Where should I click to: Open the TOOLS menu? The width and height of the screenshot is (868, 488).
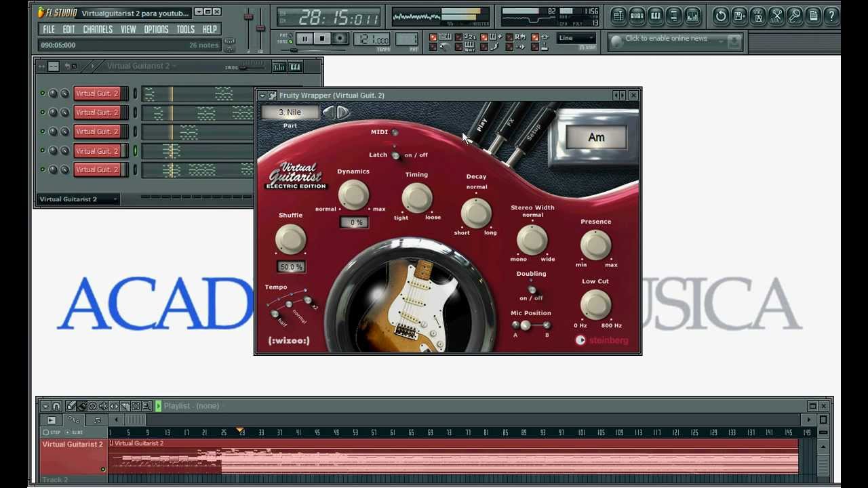(x=185, y=30)
